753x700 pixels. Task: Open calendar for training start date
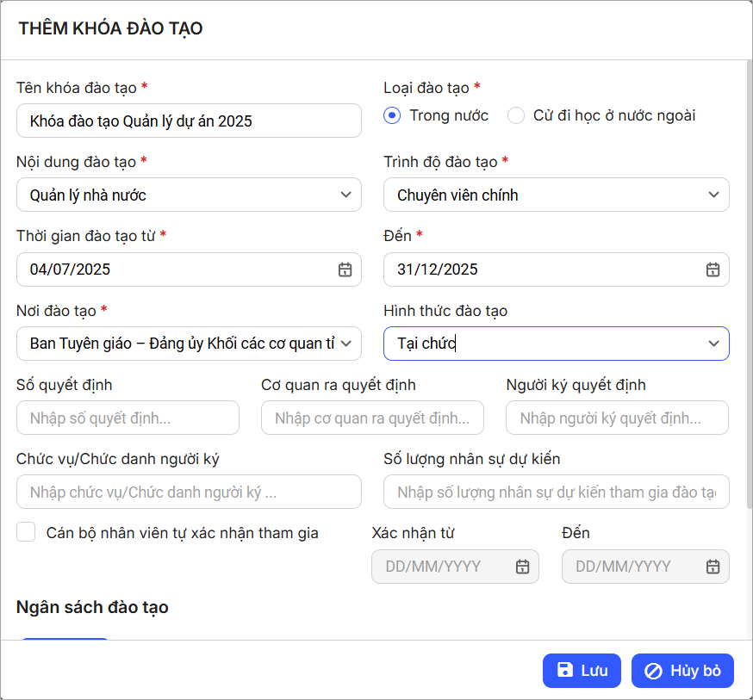tap(345, 269)
